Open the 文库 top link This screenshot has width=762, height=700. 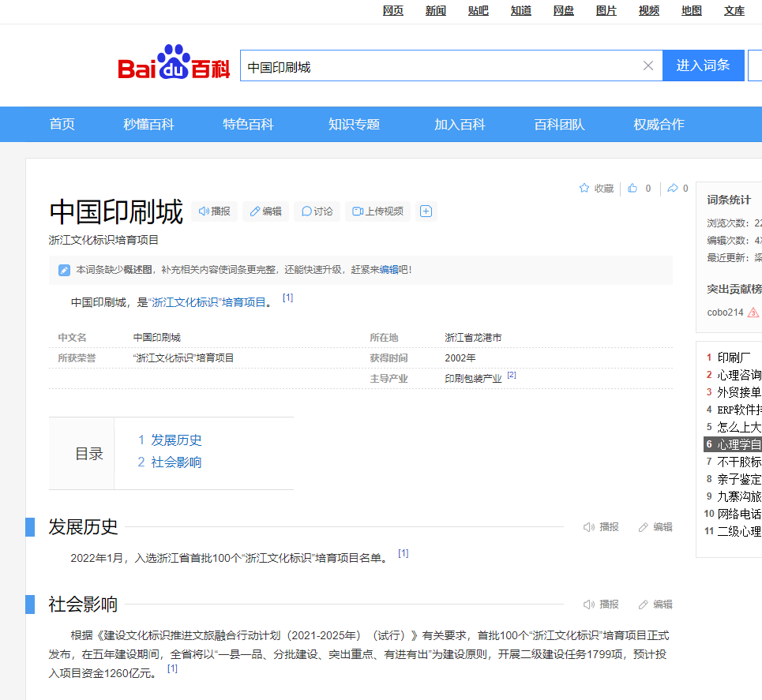click(x=734, y=11)
